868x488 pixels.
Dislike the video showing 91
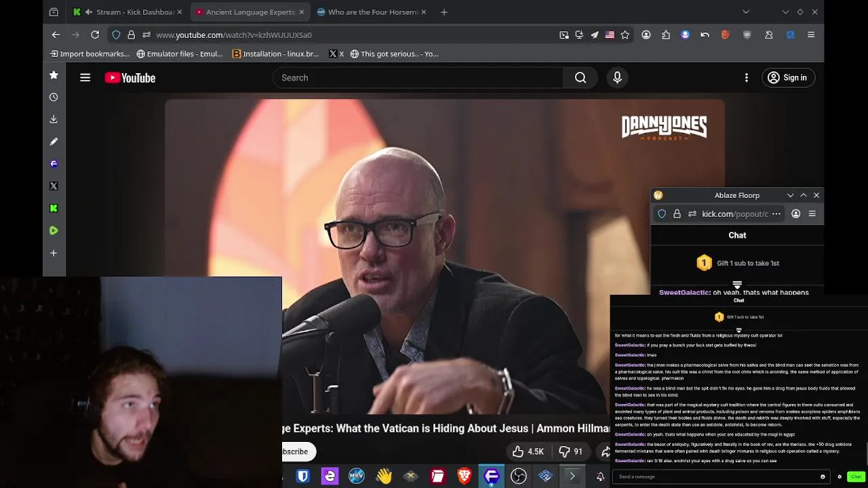click(571, 451)
